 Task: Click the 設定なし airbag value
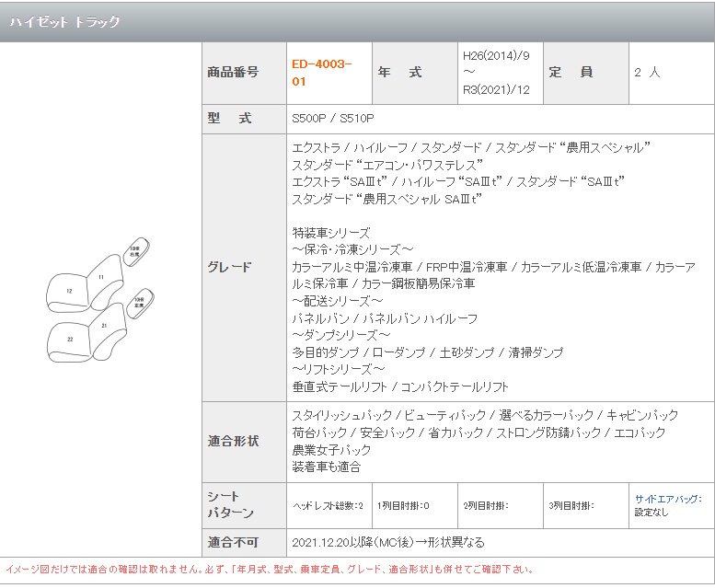click(652, 513)
